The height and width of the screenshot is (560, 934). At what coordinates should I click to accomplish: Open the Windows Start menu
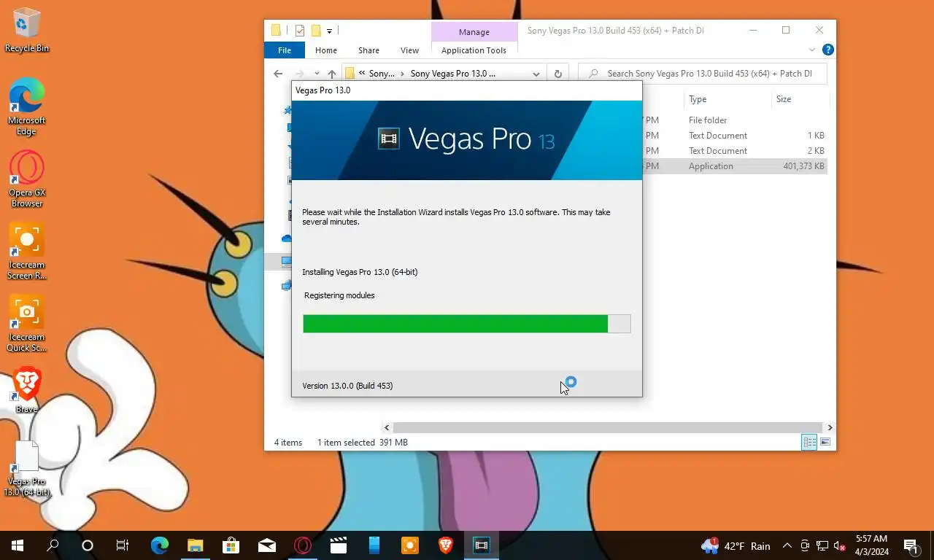[x=18, y=545]
